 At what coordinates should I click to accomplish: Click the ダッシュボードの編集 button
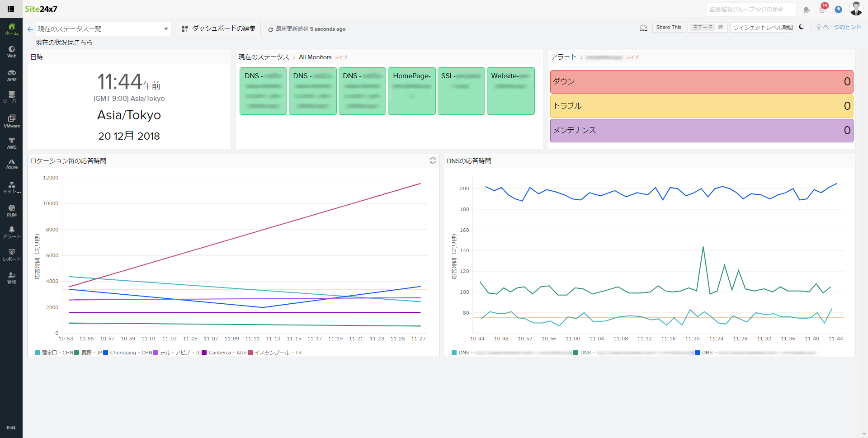[218, 28]
